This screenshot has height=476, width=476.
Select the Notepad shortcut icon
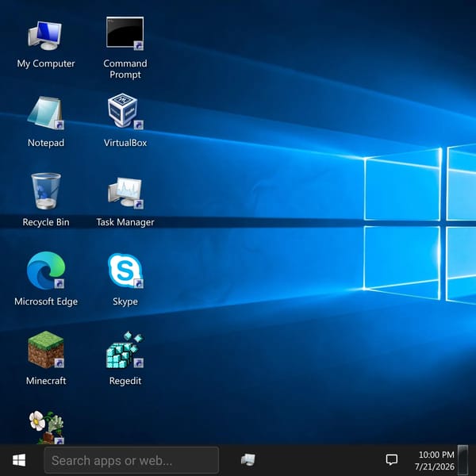tap(46, 113)
